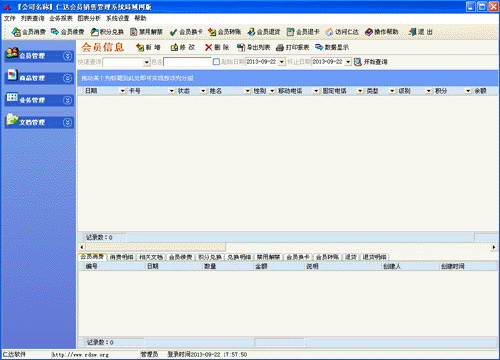This screenshot has width=500, height=360.
Task: Switch to the 退货明细 tab
Action: [374, 257]
